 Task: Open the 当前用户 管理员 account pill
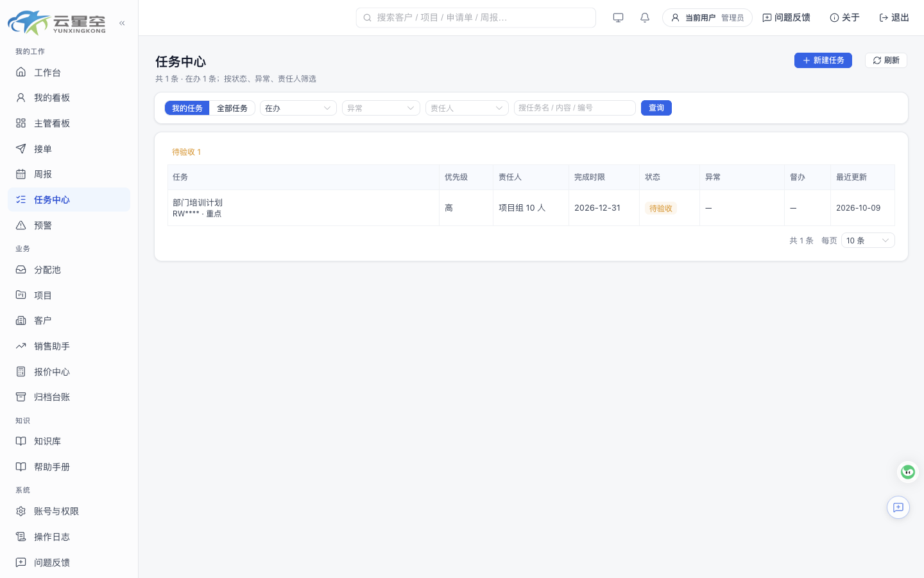tap(707, 18)
